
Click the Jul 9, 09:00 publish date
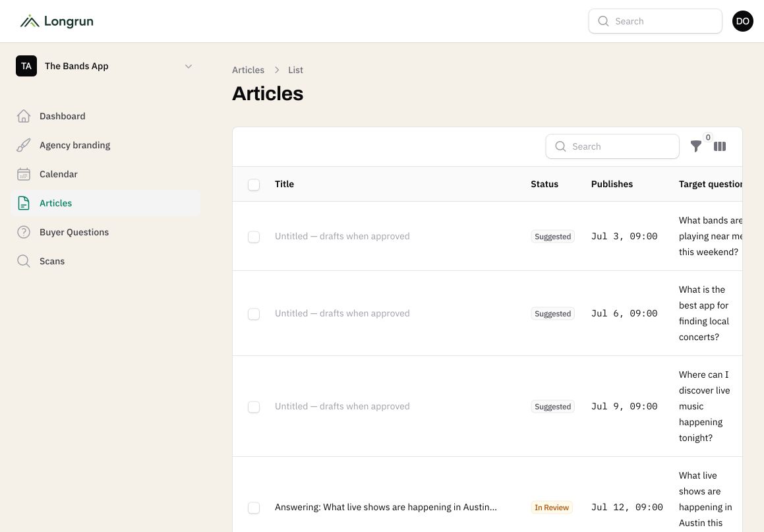[x=624, y=406]
